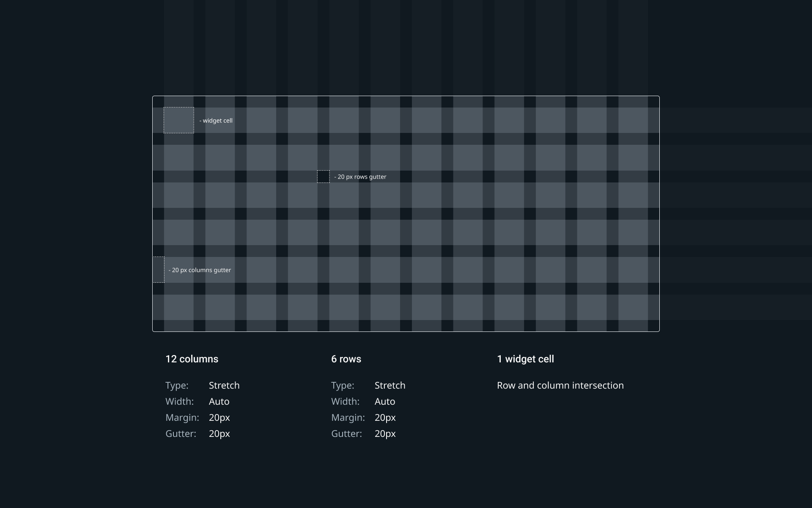Click 'Row and column intersection' text
The width and height of the screenshot is (812, 508).
point(560,385)
